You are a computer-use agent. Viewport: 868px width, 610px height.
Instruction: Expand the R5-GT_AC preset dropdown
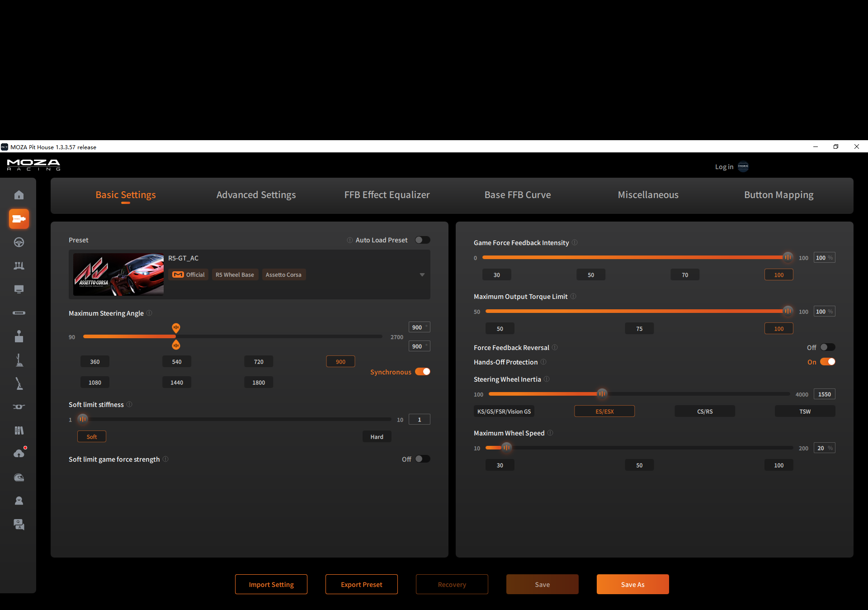(422, 275)
